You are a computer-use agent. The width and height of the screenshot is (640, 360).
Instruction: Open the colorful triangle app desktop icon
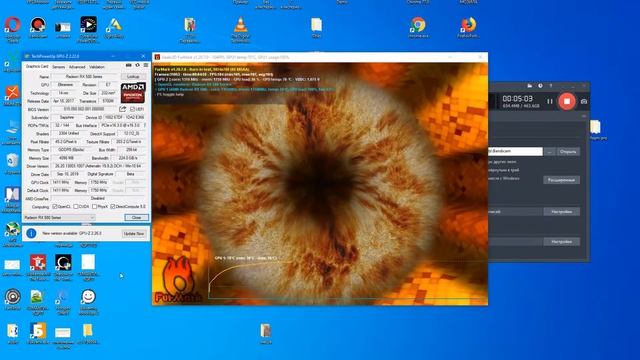point(114,25)
